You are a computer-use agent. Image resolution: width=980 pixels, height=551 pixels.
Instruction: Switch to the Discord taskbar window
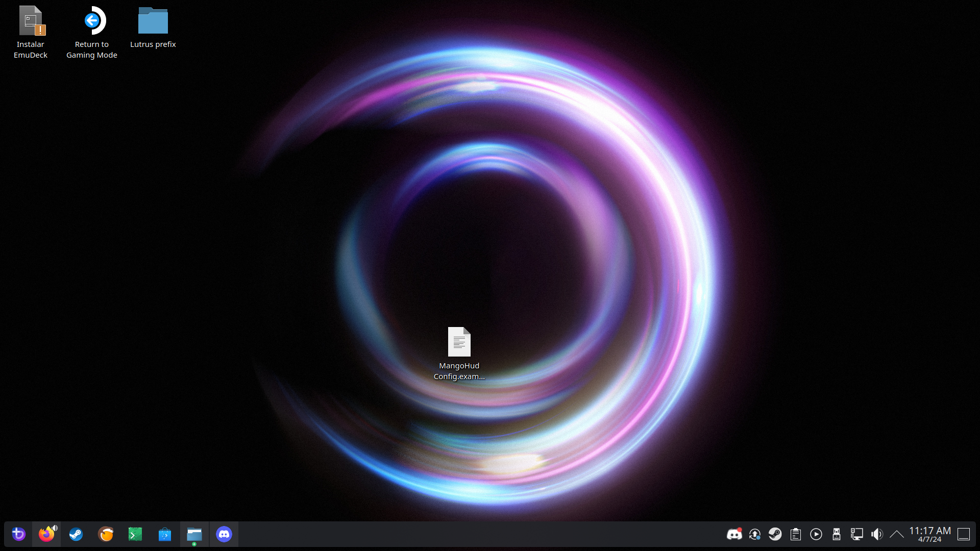(x=224, y=534)
